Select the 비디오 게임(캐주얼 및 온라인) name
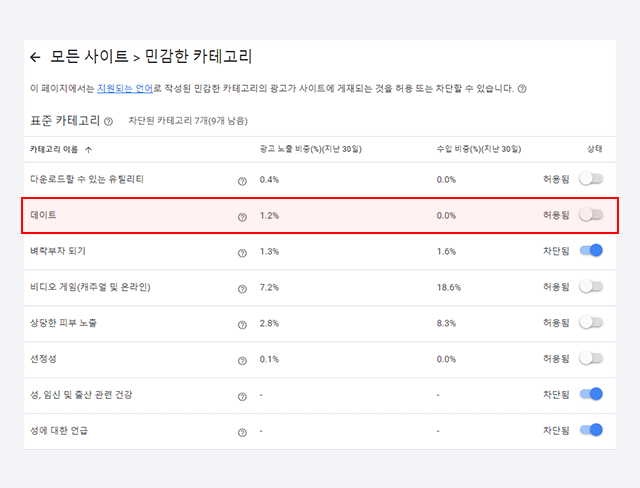 (x=90, y=287)
